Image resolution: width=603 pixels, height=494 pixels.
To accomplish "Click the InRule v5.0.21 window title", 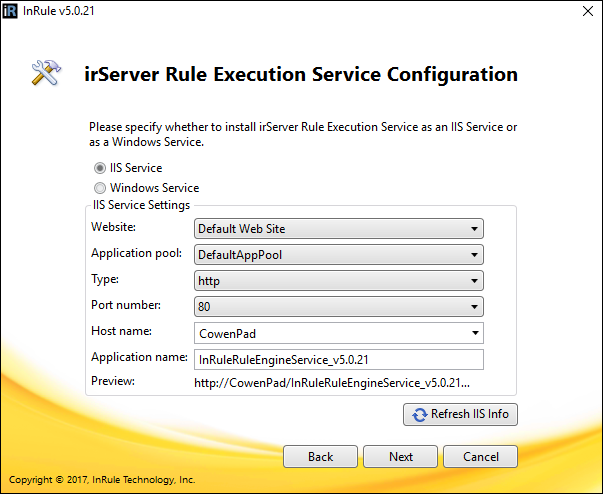I will coord(58,11).
